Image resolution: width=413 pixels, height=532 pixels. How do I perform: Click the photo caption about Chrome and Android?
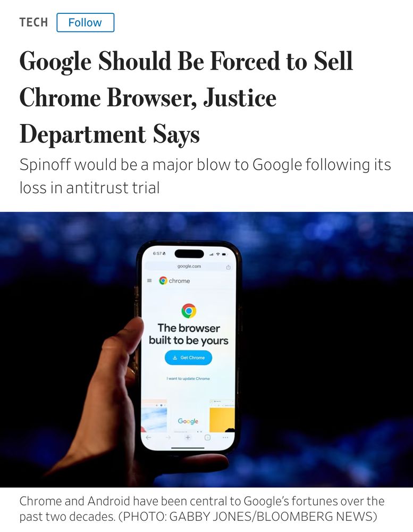[202, 509]
